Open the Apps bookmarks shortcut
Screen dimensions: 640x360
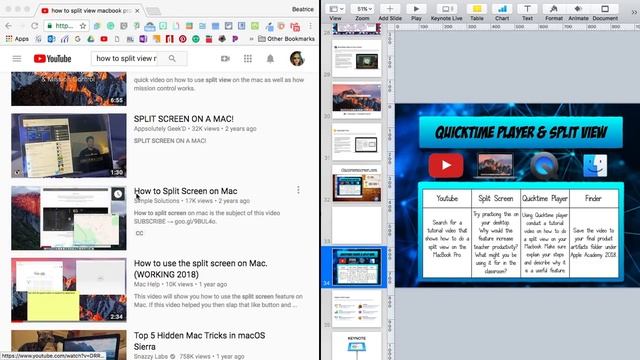click(17, 39)
